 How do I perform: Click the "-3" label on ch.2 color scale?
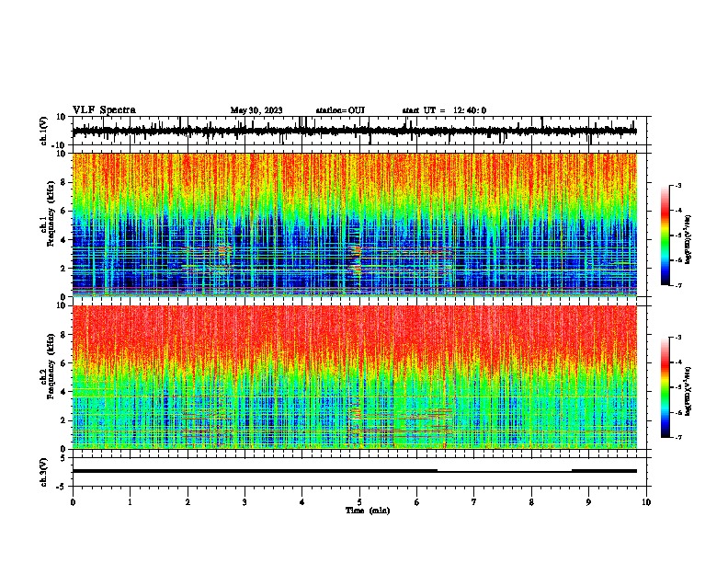click(678, 338)
